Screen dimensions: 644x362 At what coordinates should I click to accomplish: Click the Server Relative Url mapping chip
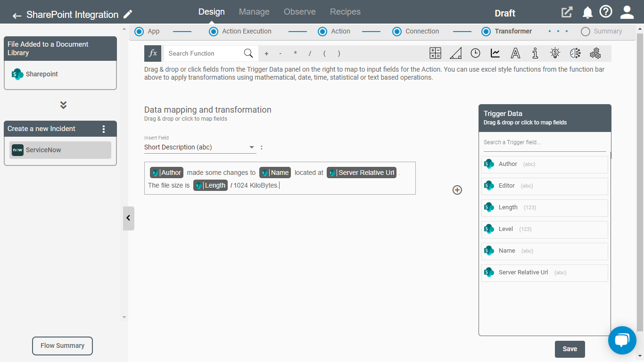pyautogui.click(x=362, y=173)
